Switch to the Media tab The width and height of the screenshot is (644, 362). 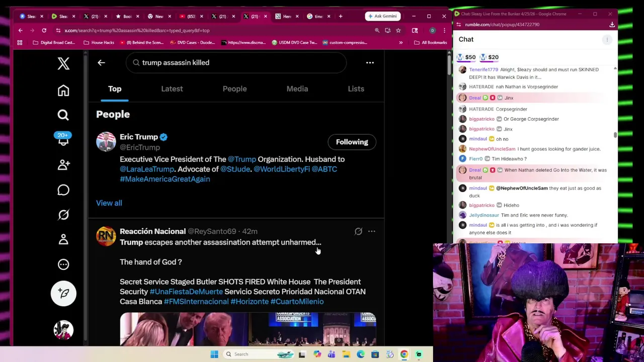(x=297, y=89)
